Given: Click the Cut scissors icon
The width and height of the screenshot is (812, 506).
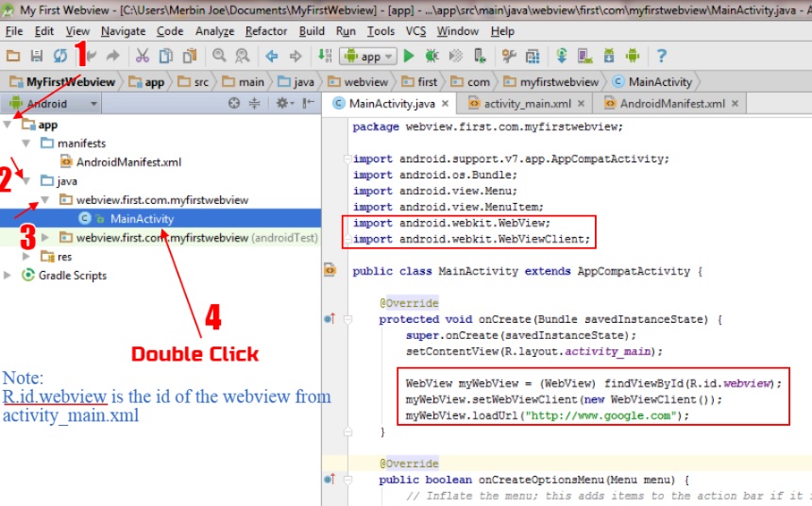Looking at the screenshot, I should 142,56.
